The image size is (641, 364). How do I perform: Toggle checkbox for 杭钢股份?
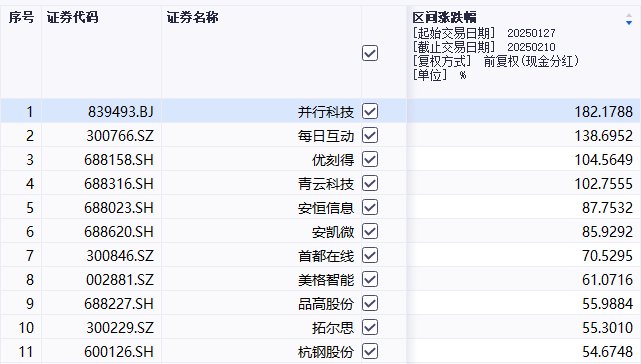click(x=370, y=351)
